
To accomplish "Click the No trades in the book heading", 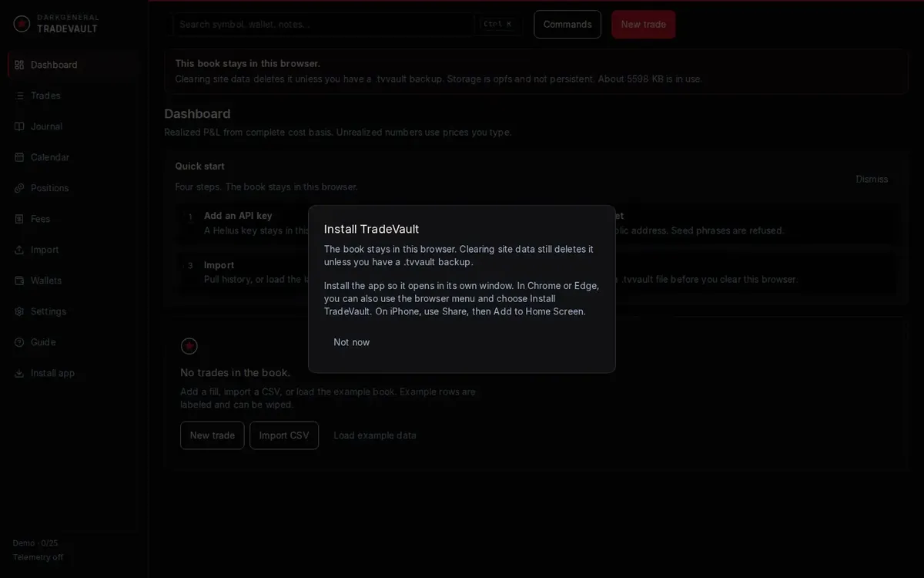I will point(236,372).
